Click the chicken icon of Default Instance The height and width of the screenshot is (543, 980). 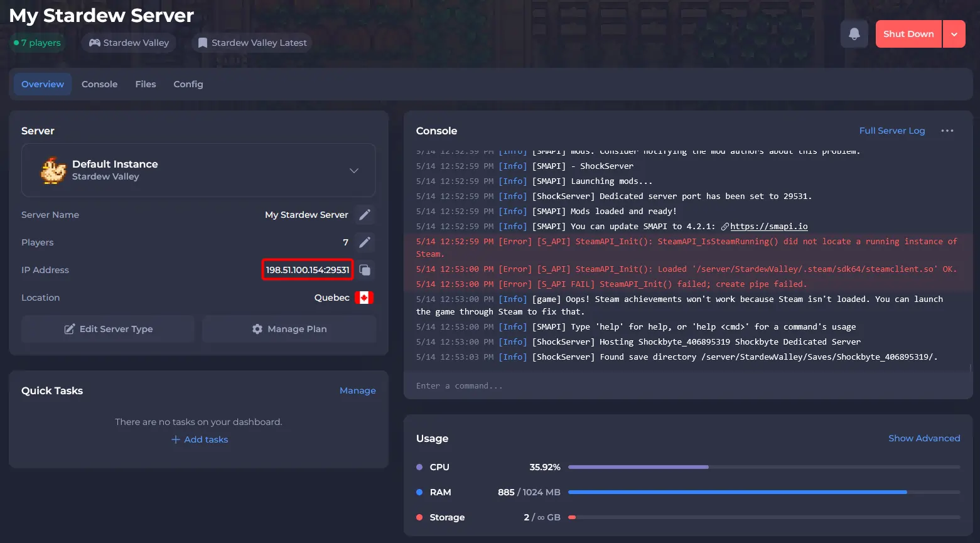pyautogui.click(x=53, y=170)
